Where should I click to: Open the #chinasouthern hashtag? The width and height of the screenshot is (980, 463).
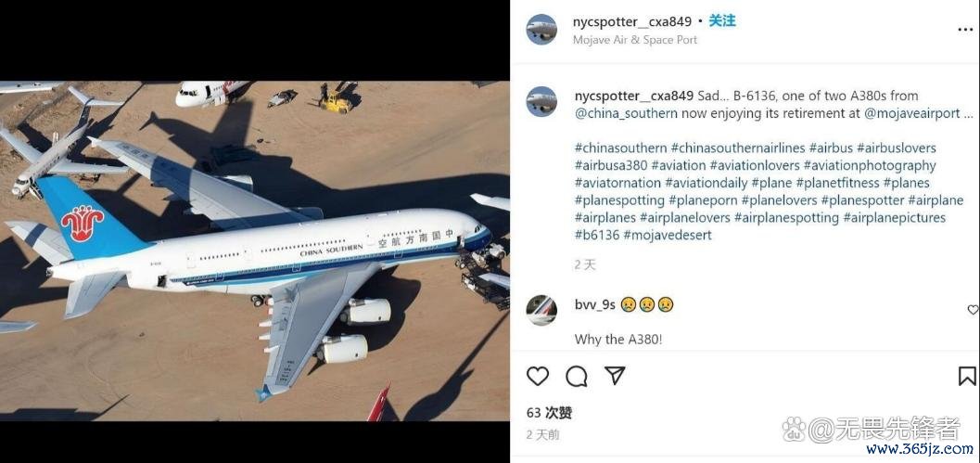tap(620, 148)
